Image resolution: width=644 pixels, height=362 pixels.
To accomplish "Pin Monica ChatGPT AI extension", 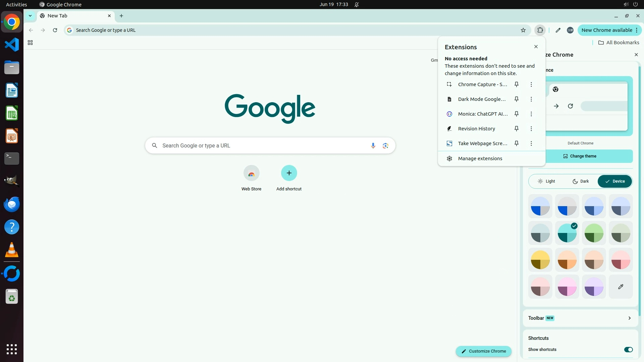I will (517, 114).
